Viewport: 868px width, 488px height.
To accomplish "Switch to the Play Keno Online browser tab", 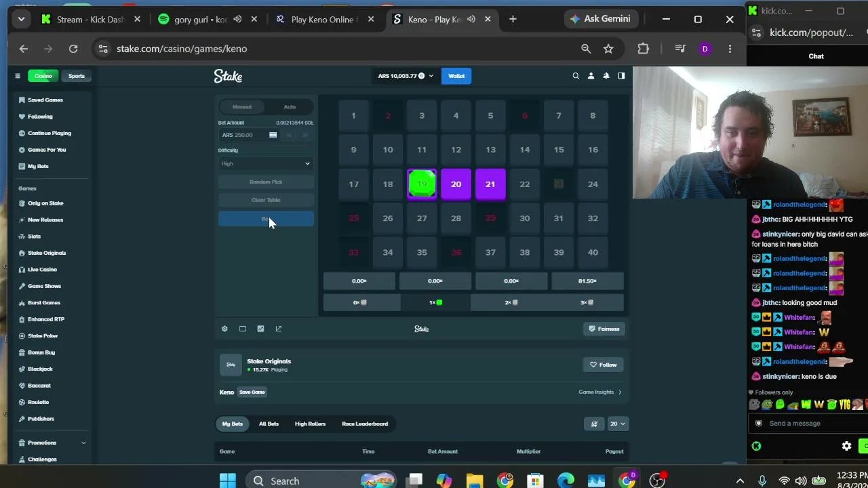I will coord(323,19).
